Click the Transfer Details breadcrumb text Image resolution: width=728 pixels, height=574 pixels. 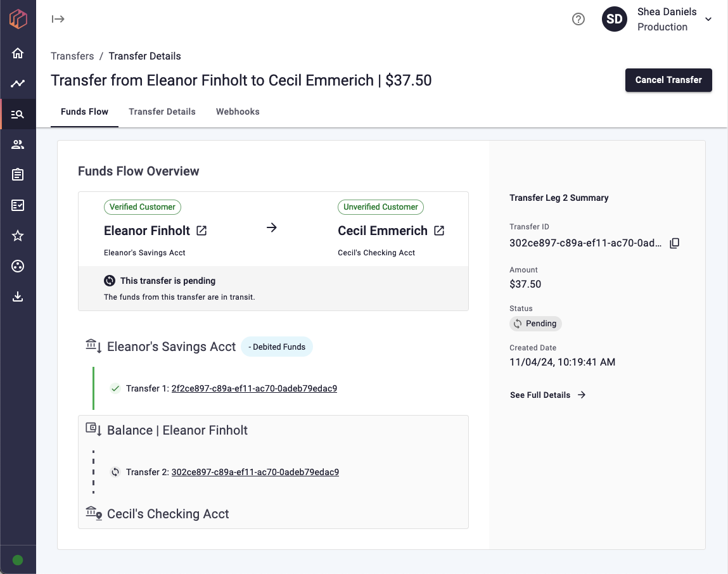pyautogui.click(x=145, y=56)
